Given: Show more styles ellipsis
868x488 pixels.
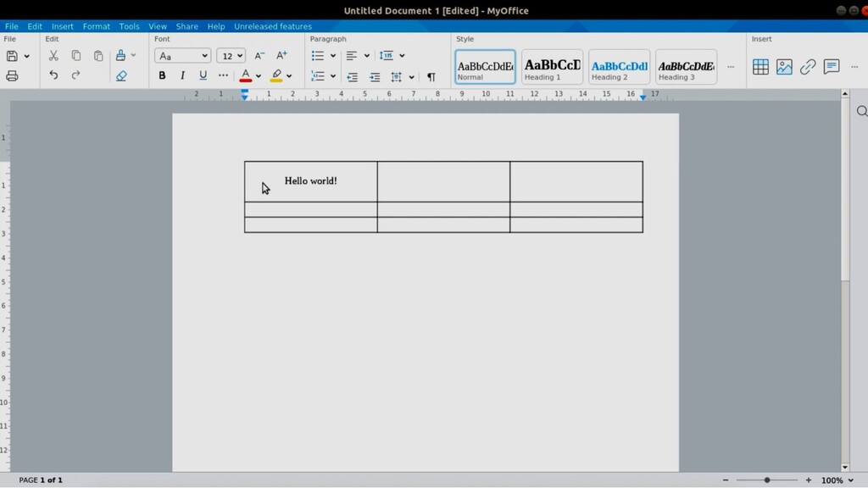Looking at the screenshot, I should [731, 67].
